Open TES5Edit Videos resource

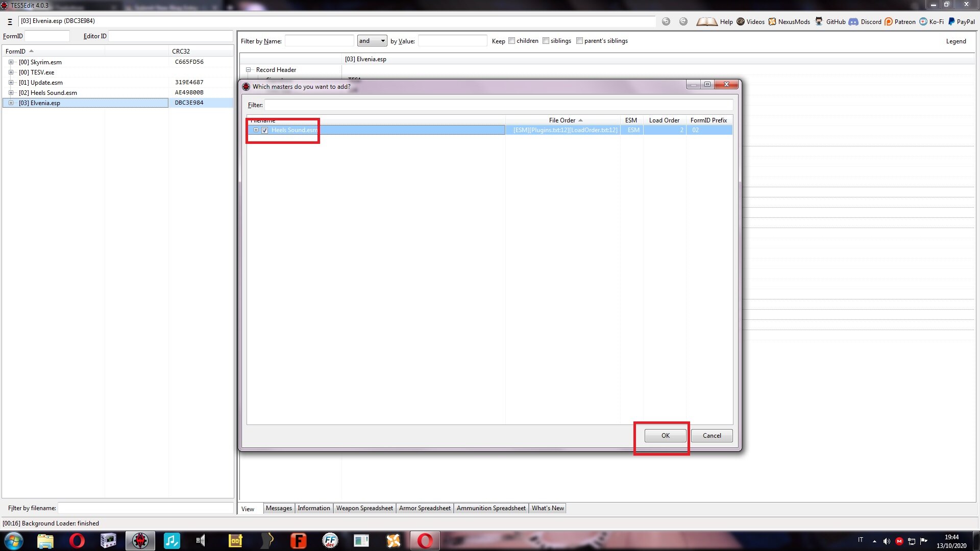754,21
